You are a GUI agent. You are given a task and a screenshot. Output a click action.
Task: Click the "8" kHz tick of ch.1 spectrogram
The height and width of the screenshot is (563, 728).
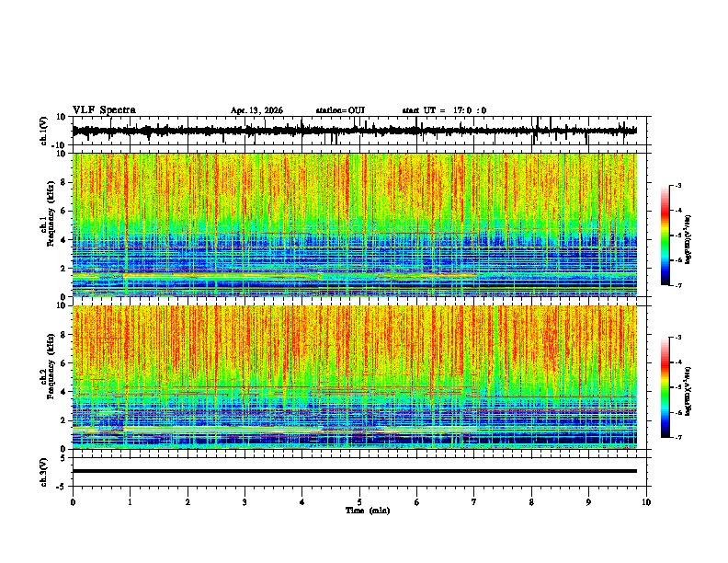click(x=64, y=182)
